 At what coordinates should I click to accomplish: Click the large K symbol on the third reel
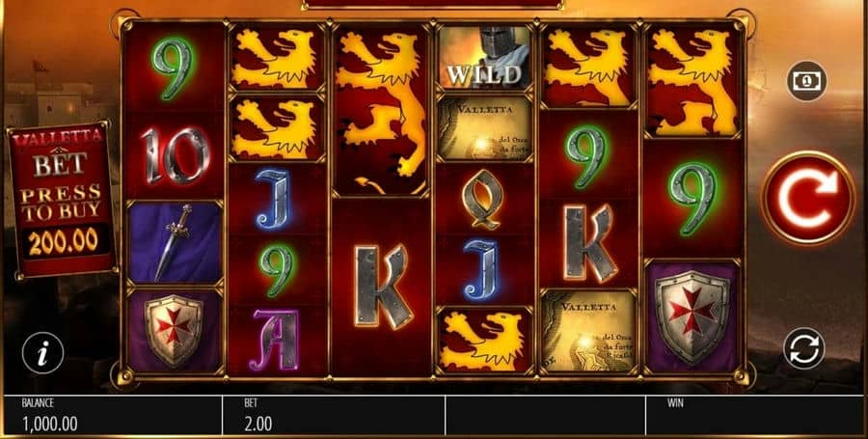381,287
